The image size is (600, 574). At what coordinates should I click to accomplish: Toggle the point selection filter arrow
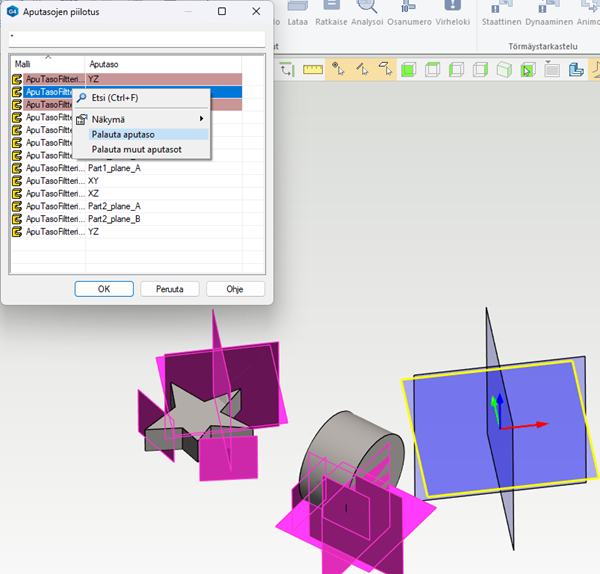tap(339, 69)
